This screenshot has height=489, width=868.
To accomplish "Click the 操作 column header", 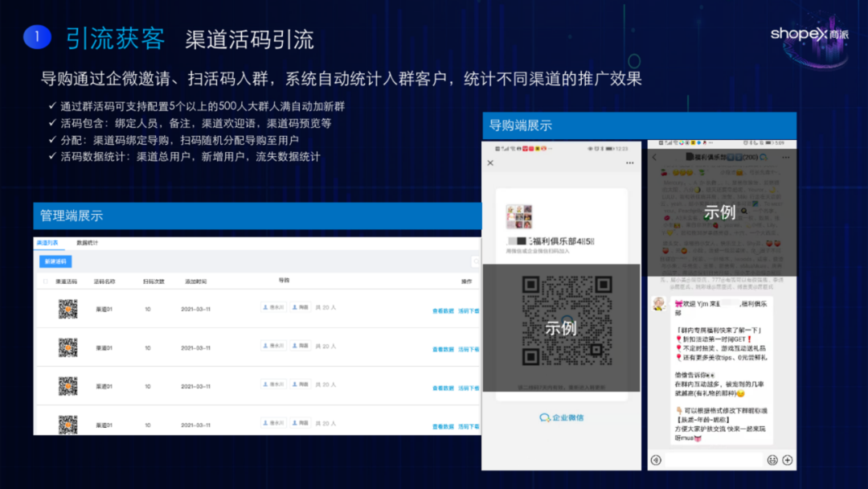I will 467,281.
